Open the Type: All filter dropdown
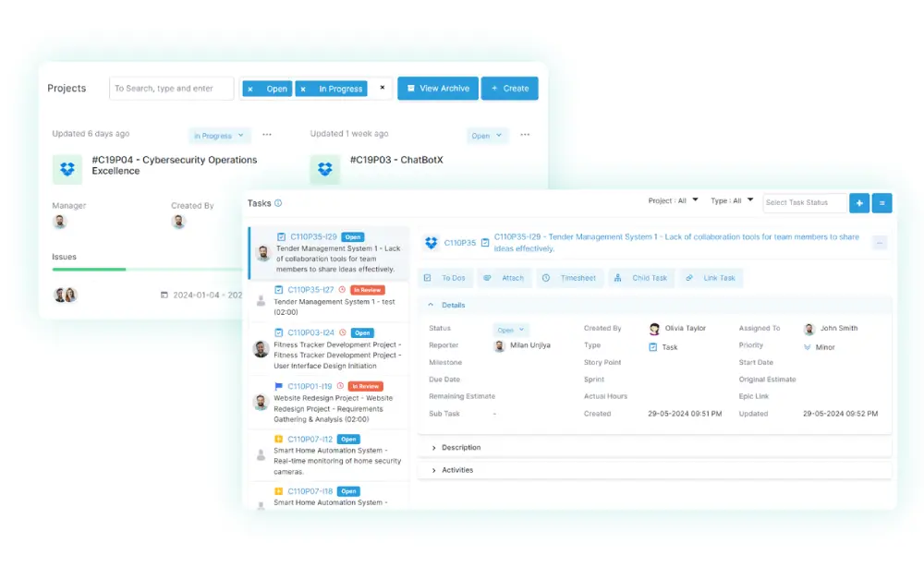The height and width of the screenshot is (567, 924). [732, 200]
